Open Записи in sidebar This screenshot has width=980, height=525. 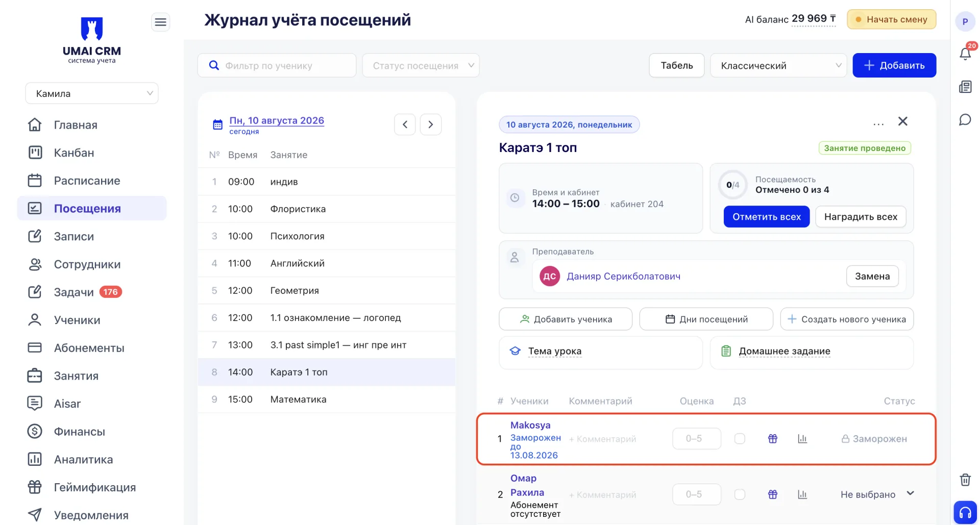tap(92, 236)
